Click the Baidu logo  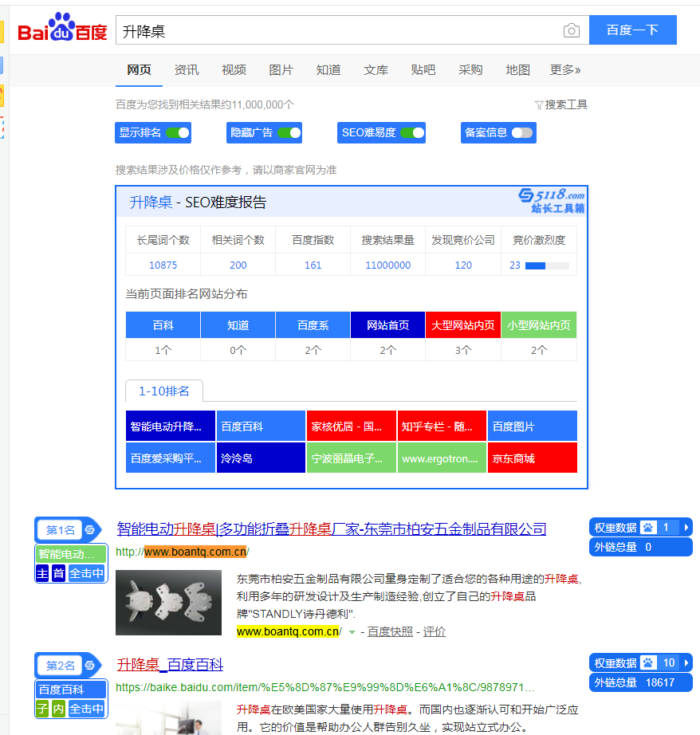click(x=62, y=28)
